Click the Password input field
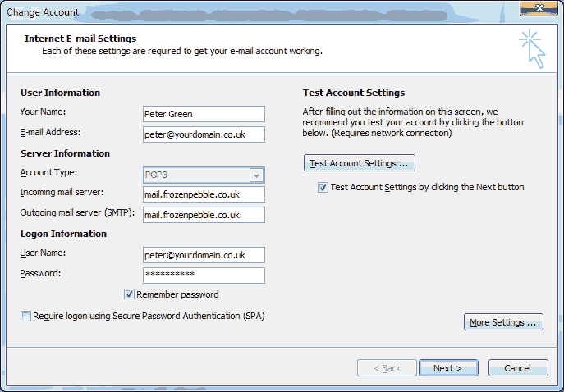 (x=204, y=276)
